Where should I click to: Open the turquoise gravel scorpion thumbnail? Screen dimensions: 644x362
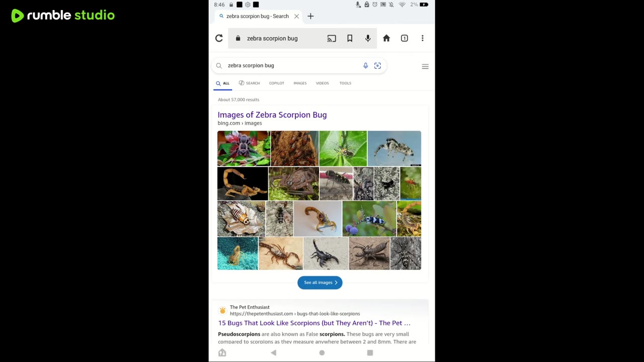[237, 253]
